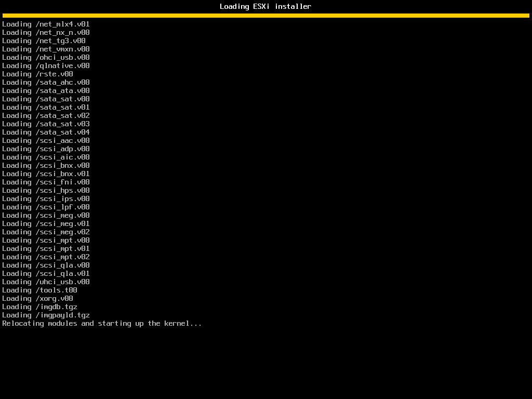Select the line 'Loading /scsi_hps.v00'
Screen dimensions: 532x399
coord(46,190)
